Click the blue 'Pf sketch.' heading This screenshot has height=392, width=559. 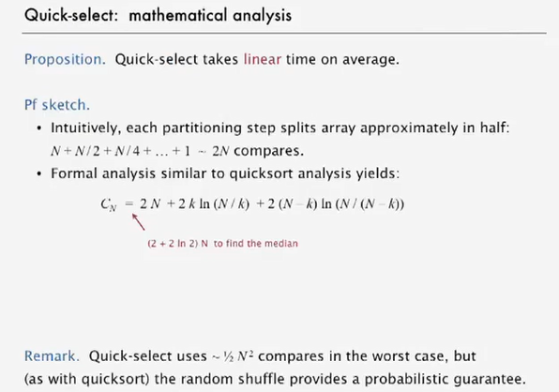pos(57,105)
